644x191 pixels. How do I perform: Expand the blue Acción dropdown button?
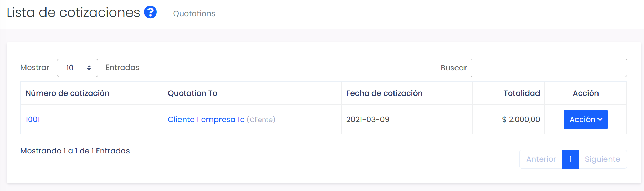point(585,119)
